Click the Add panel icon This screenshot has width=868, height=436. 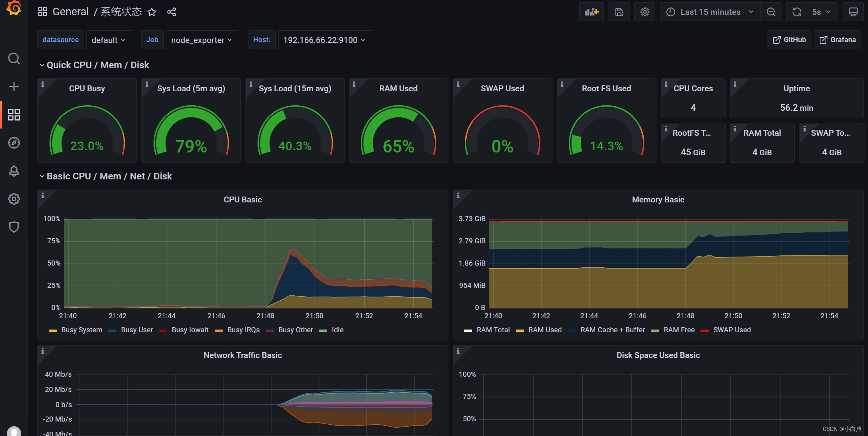[591, 12]
